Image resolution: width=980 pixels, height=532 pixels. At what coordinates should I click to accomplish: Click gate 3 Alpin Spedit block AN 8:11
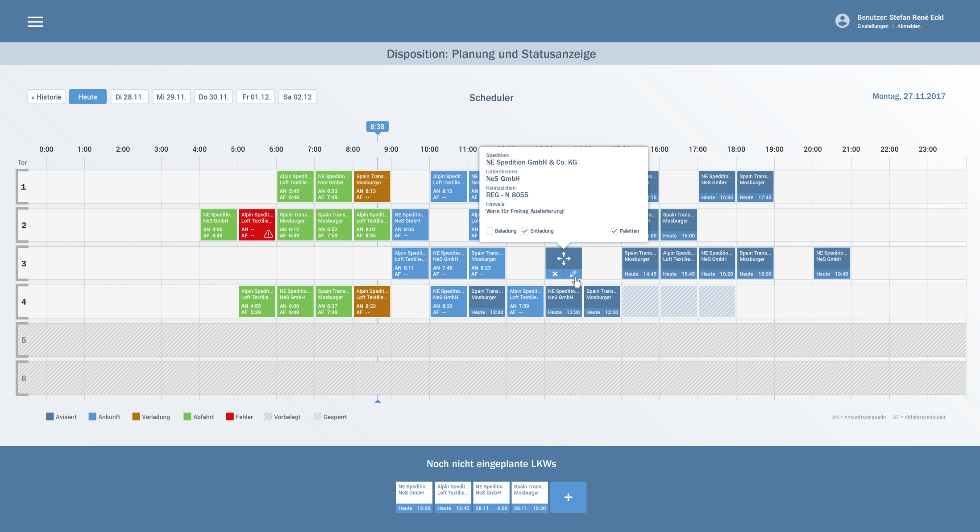point(411,263)
